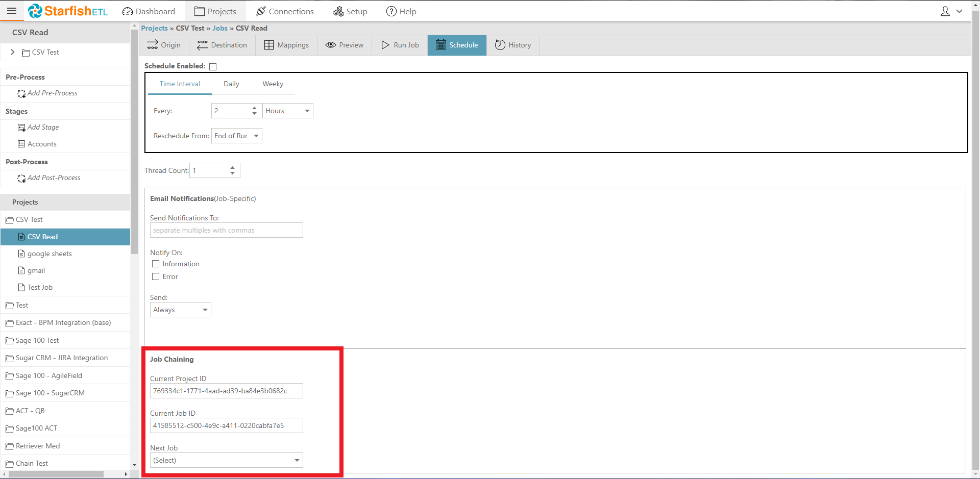Open the Help menu

click(x=401, y=11)
